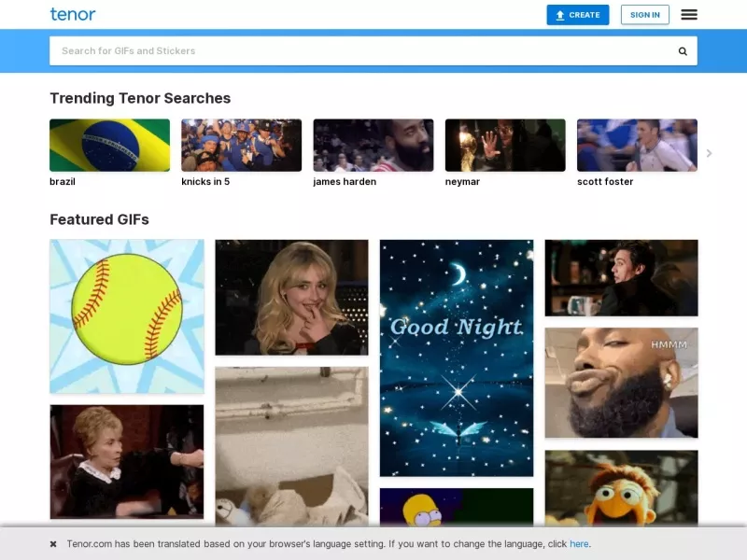Open the james harden trending thumbnail

click(x=373, y=146)
